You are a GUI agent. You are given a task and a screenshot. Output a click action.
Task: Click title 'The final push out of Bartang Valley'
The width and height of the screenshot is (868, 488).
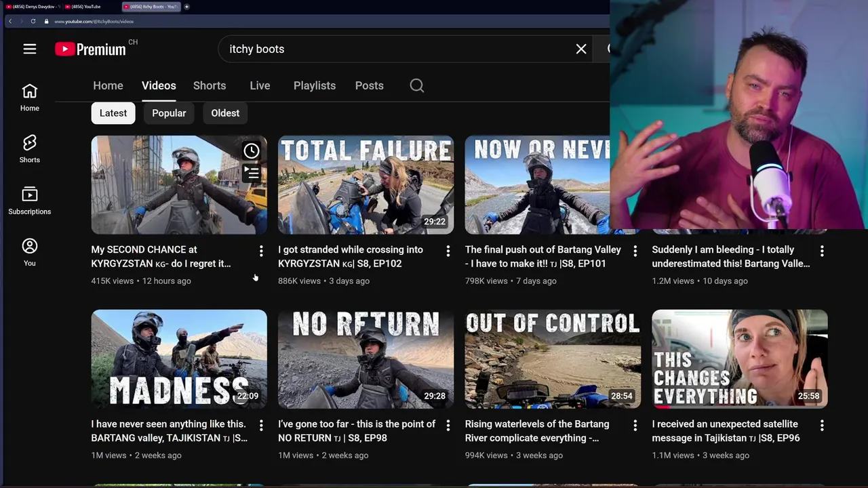[543, 256]
